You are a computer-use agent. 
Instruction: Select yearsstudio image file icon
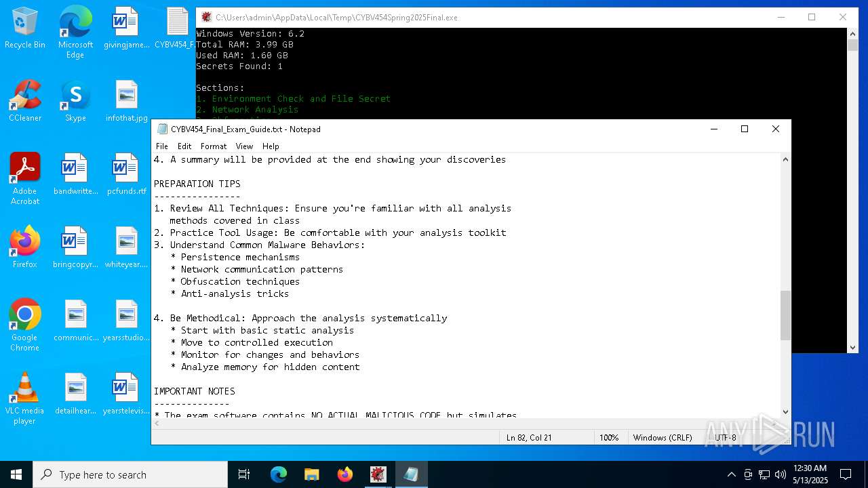[x=126, y=321]
